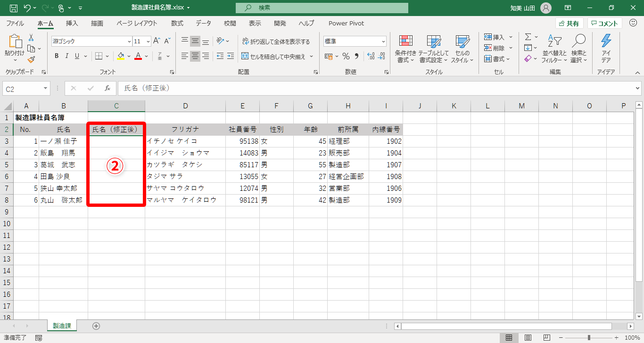644x343 pixels.
Task: Click the macro record icon in status bar
Action: 39,338
